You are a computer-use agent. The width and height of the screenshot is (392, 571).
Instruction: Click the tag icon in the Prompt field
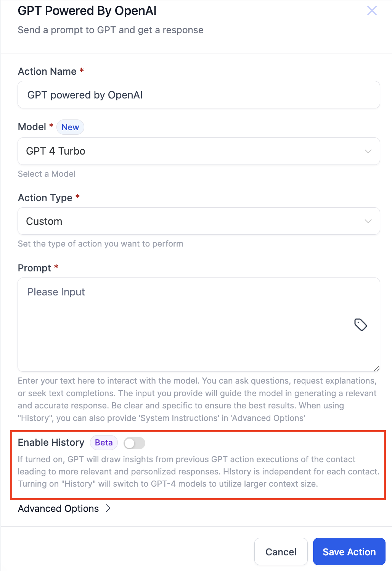click(x=361, y=325)
